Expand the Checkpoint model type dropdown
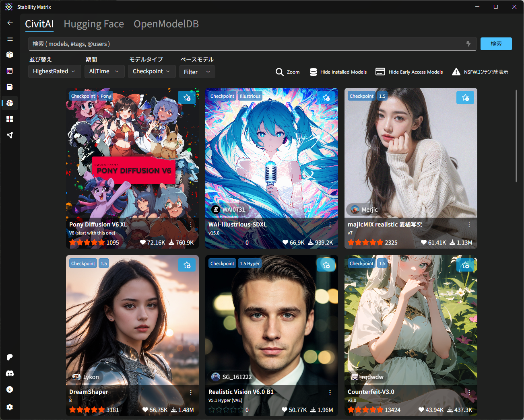The width and height of the screenshot is (524, 420). click(151, 71)
